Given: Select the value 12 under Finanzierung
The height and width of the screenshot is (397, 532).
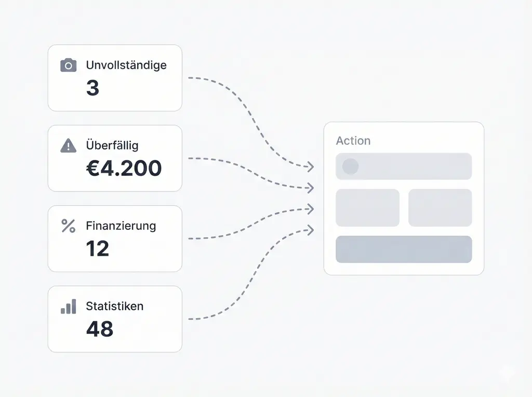Looking at the screenshot, I should coord(98,249).
